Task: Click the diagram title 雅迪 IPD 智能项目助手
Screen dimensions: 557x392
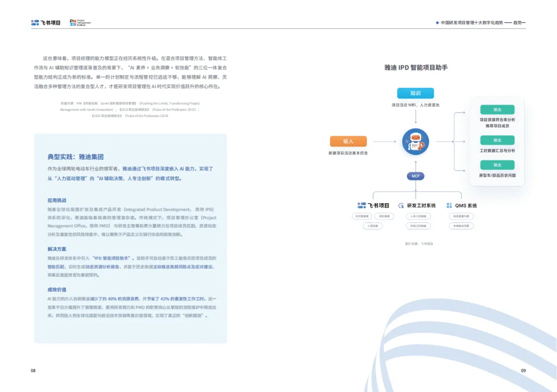Action: click(x=416, y=68)
